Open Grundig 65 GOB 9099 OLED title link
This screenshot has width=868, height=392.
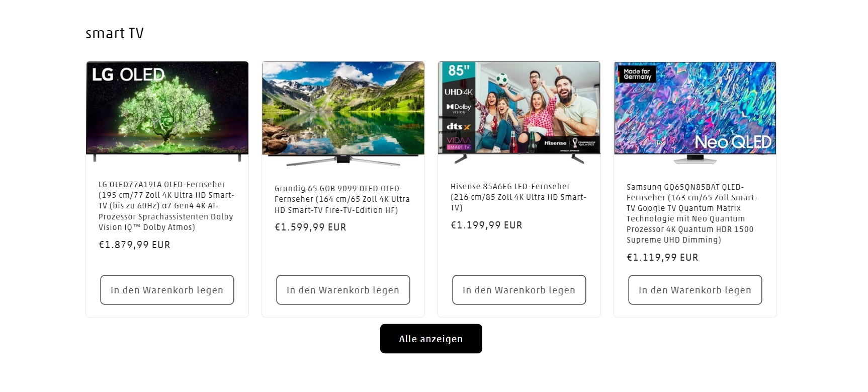[x=342, y=199]
